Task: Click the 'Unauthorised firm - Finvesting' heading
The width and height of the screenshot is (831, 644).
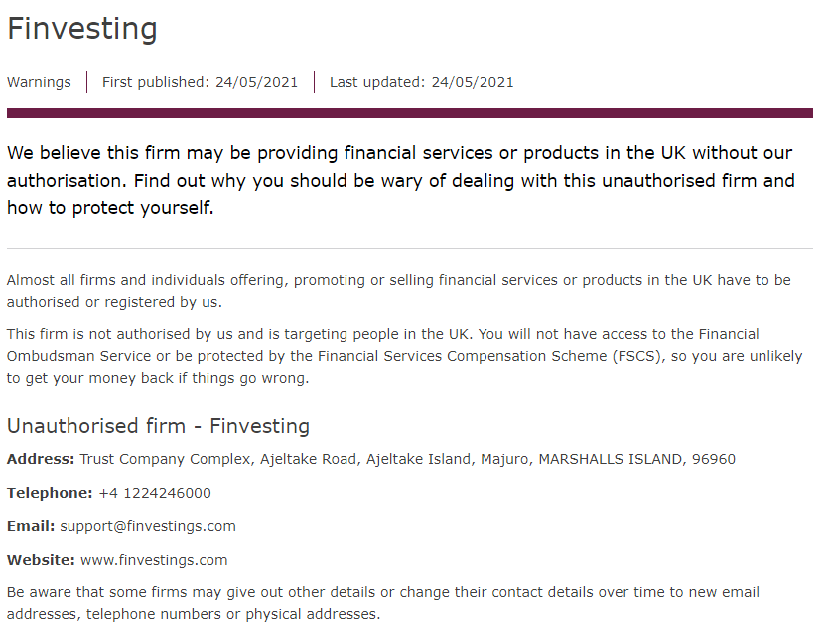Action: 158,426
